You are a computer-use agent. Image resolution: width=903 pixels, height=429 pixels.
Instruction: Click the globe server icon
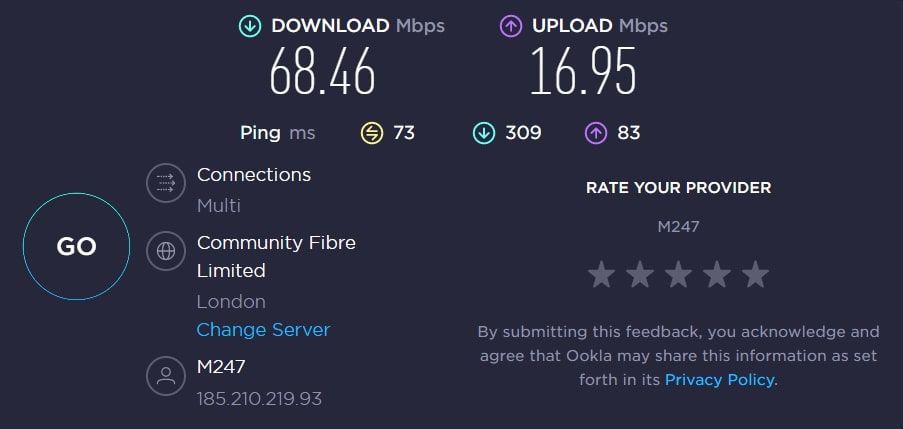coord(165,250)
